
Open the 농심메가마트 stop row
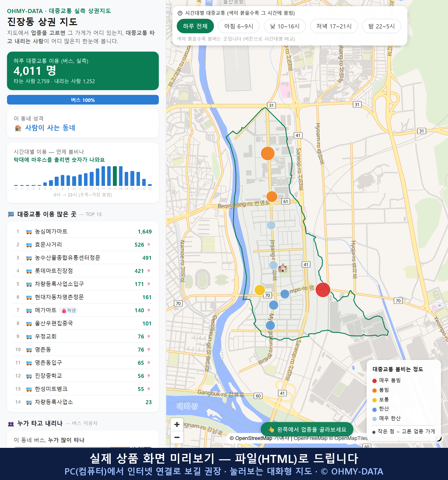(83, 232)
